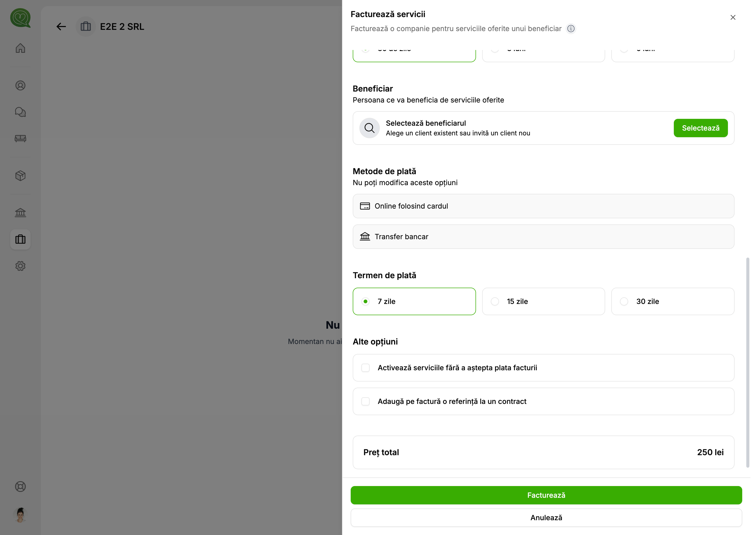Open the chat conversations icon

[20, 112]
